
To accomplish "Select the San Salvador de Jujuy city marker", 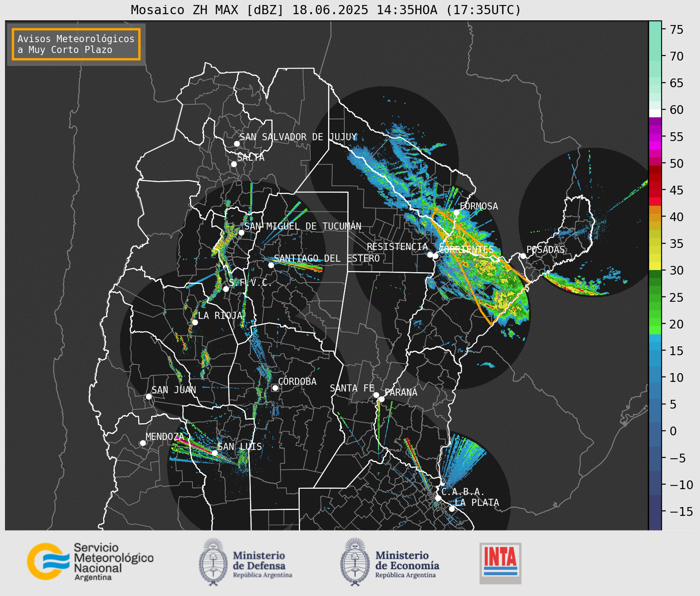I will (x=237, y=144).
